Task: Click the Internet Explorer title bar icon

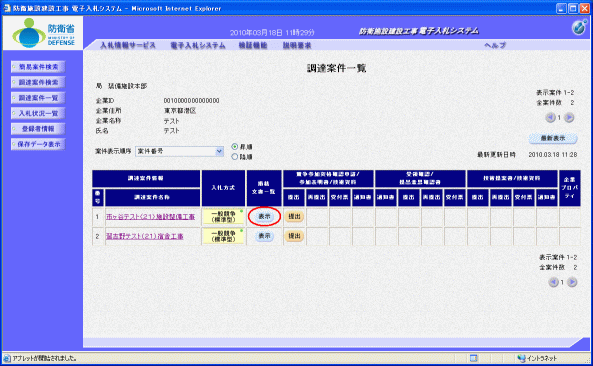Action: (7, 8)
